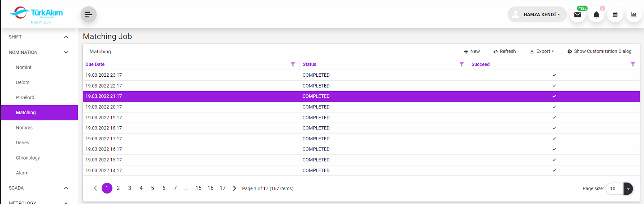Go to page 2 of results
The image size is (644, 204).
[118, 188]
